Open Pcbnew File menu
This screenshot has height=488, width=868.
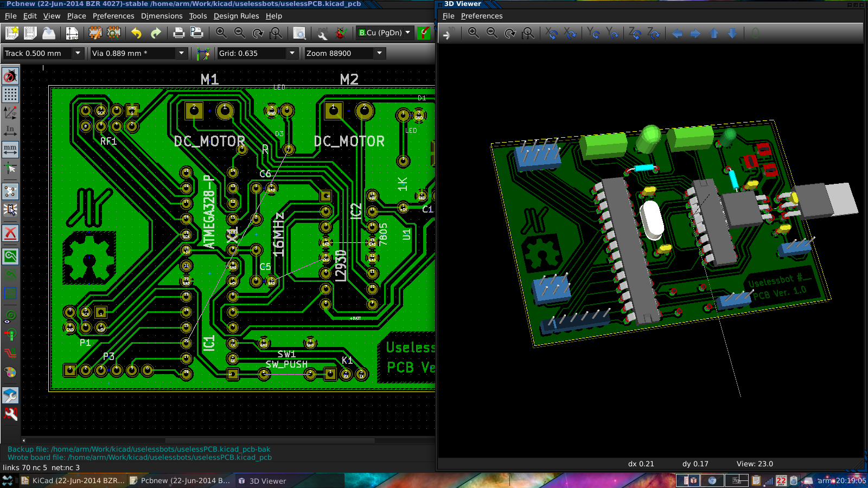[x=10, y=16]
